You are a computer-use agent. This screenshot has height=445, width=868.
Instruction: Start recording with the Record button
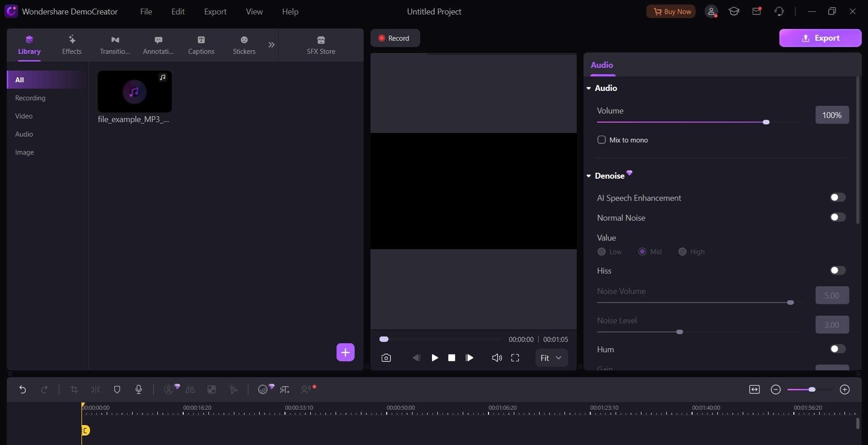(x=395, y=38)
